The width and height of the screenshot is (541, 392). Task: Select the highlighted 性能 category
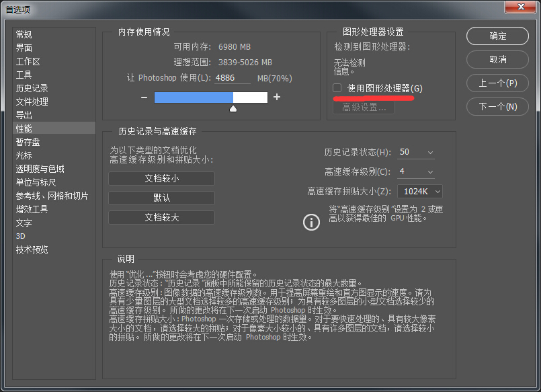54,128
